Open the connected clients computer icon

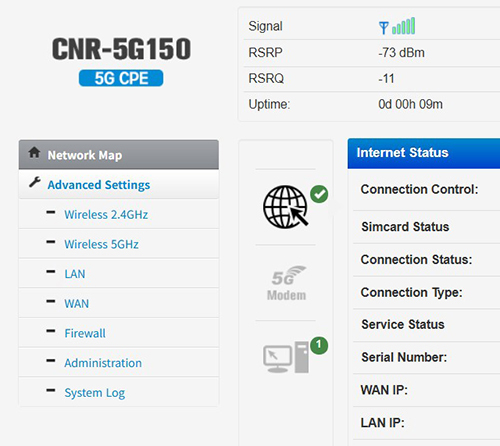pos(286,357)
